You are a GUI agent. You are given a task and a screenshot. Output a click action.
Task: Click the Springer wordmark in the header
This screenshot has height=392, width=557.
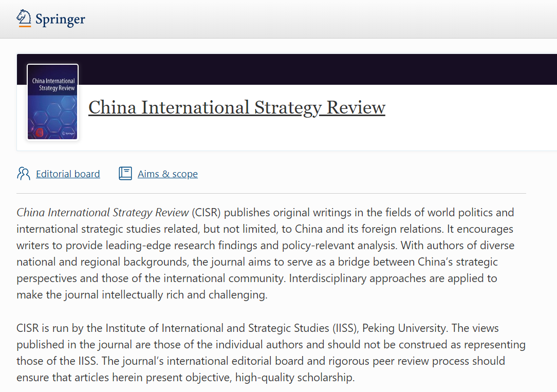[60, 20]
